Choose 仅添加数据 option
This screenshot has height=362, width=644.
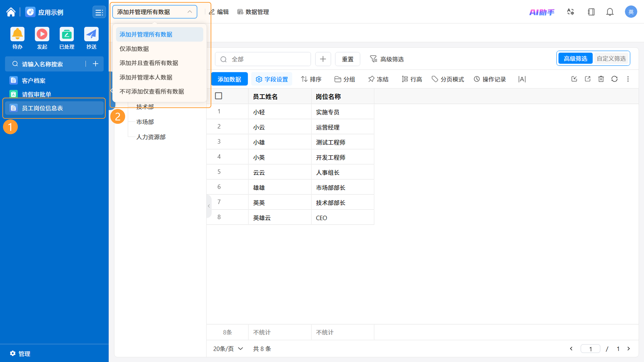[x=159, y=49]
